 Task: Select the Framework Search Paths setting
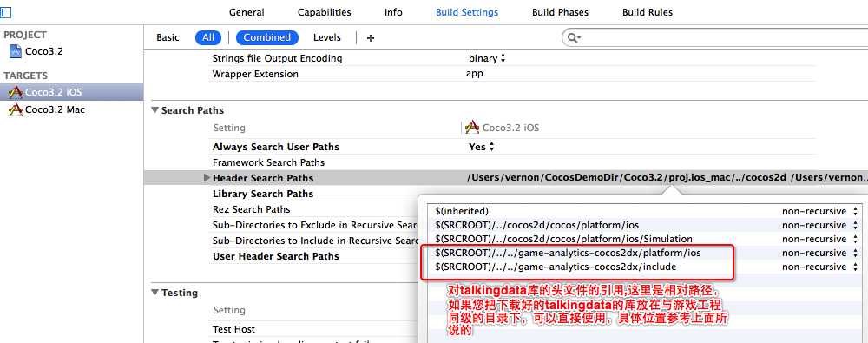[268, 162]
